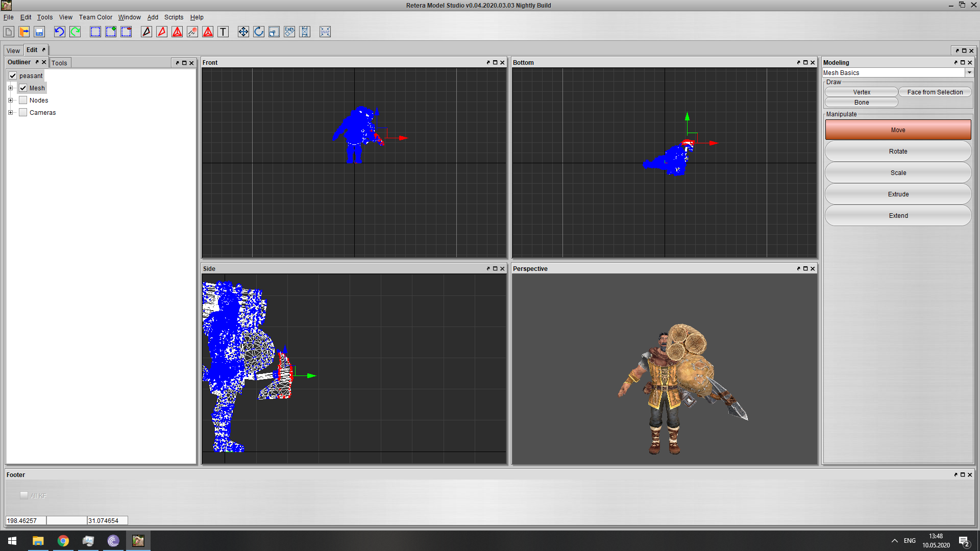This screenshot has width=980, height=551.
Task: Activate the rotate circular arrow toolbar icon
Action: 259,32
